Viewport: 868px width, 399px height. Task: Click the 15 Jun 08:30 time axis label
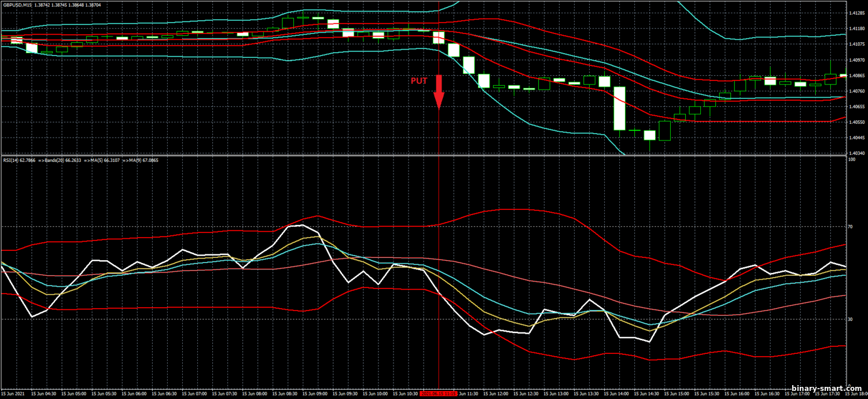pos(285,393)
